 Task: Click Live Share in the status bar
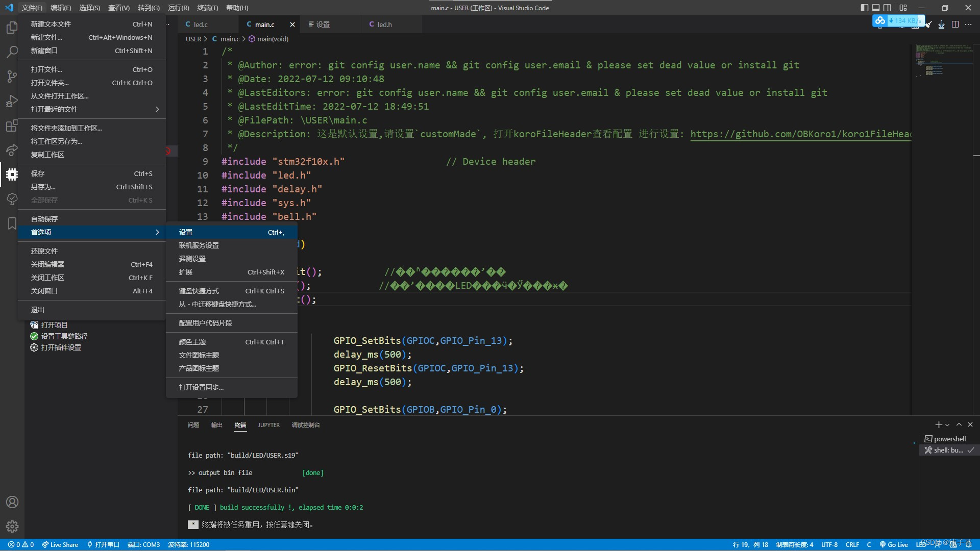[60, 544]
